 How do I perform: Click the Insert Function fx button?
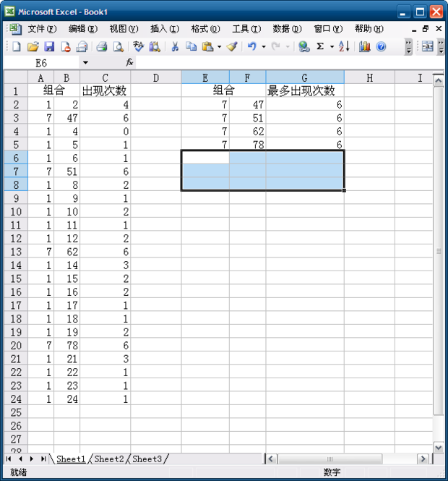[x=129, y=63]
